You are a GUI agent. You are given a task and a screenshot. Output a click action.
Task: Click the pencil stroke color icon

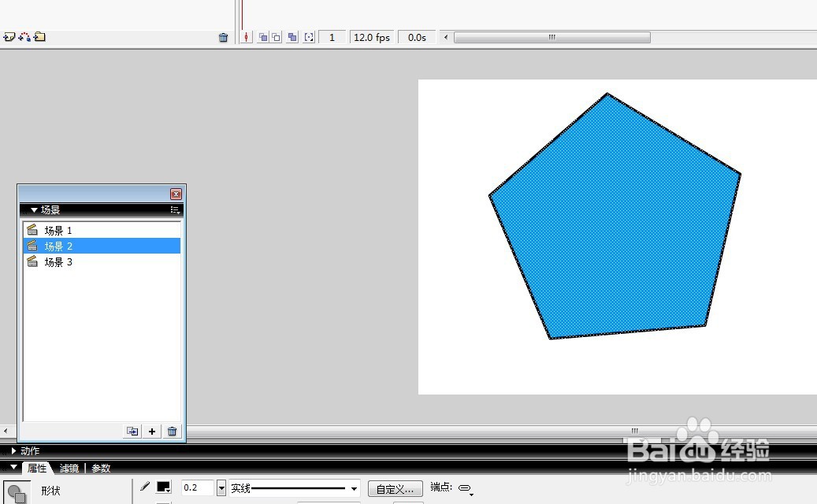146,487
